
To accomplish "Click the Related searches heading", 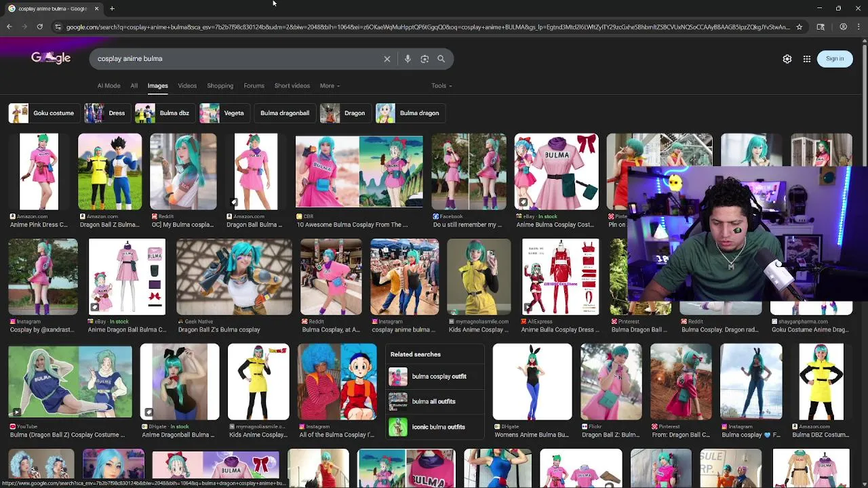I will pos(416,354).
